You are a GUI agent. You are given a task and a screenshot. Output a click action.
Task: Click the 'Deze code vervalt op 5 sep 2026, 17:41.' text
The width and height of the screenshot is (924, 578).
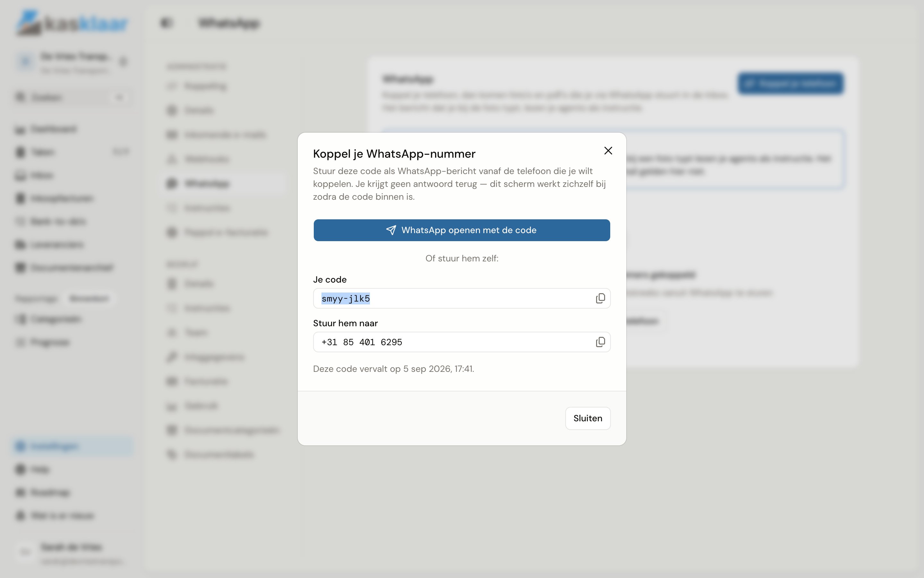click(x=393, y=369)
